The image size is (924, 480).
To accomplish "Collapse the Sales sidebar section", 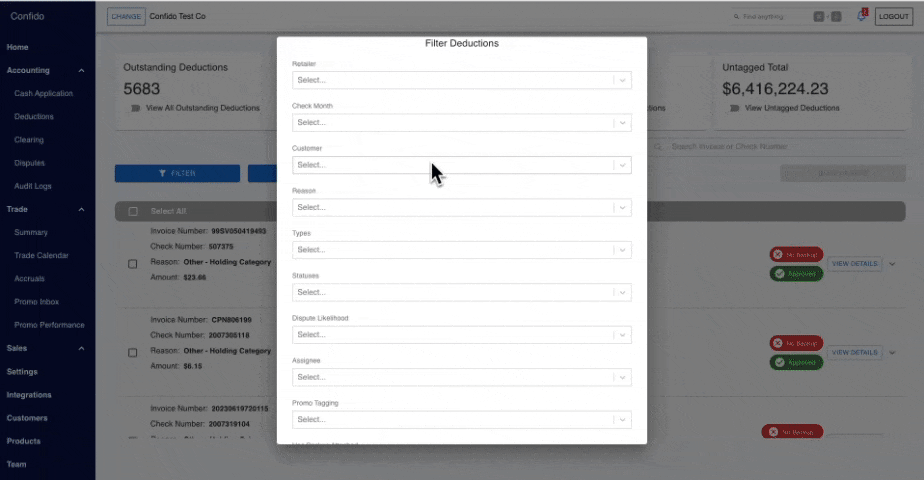I will (81, 349).
